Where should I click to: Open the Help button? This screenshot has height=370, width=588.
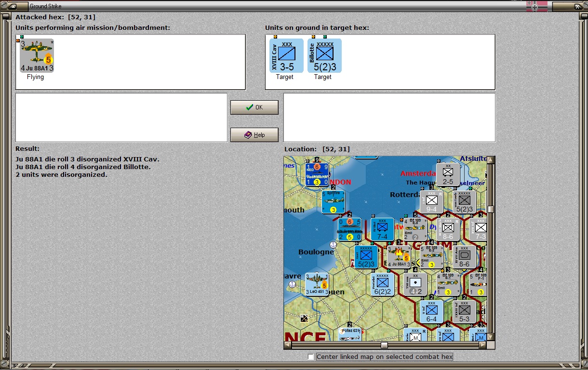pos(254,135)
